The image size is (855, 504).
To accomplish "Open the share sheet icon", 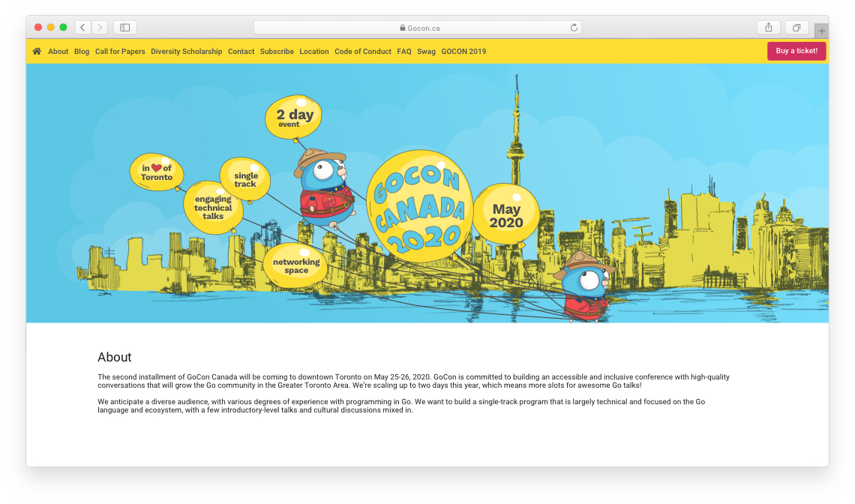I will point(768,27).
